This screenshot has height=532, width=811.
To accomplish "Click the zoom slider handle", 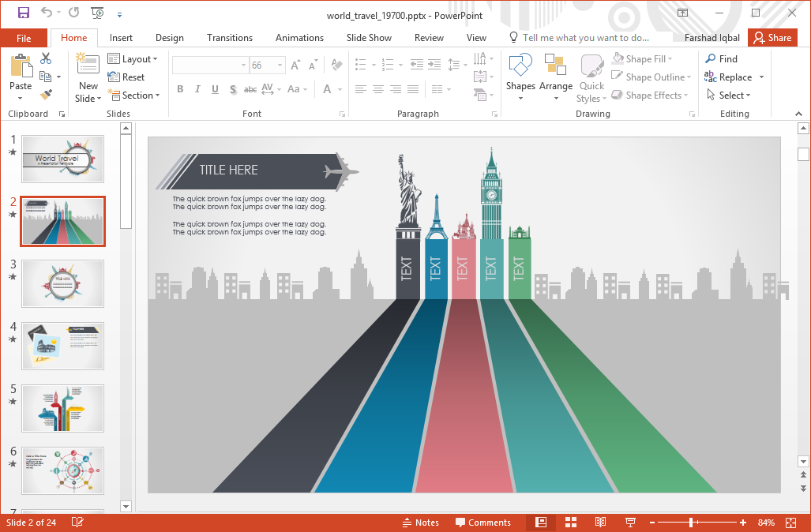I will [x=691, y=523].
